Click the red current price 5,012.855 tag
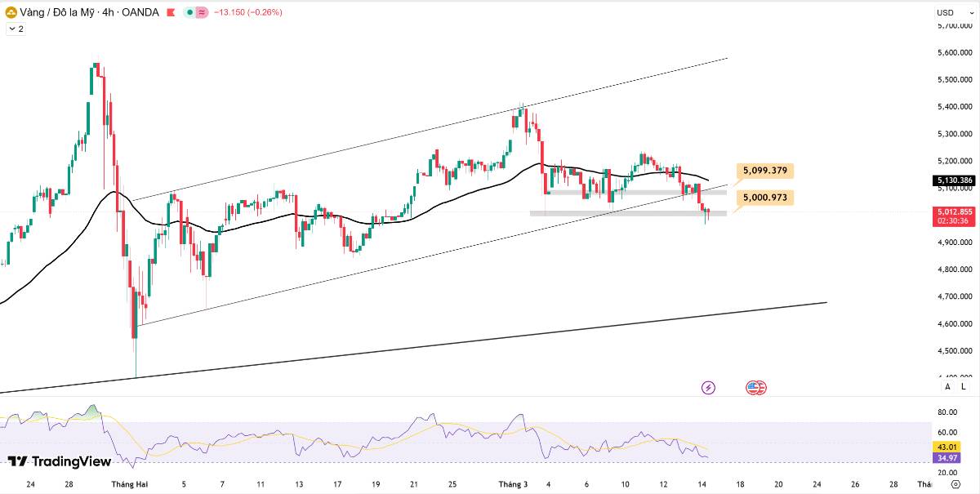Screen dimensions: 980x494 pos(954,216)
